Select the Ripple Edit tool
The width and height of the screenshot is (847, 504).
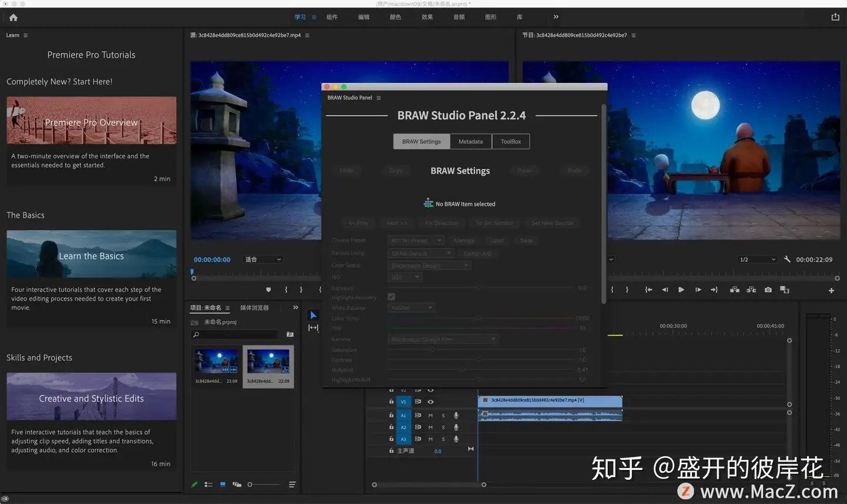pyautogui.click(x=314, y=328)
